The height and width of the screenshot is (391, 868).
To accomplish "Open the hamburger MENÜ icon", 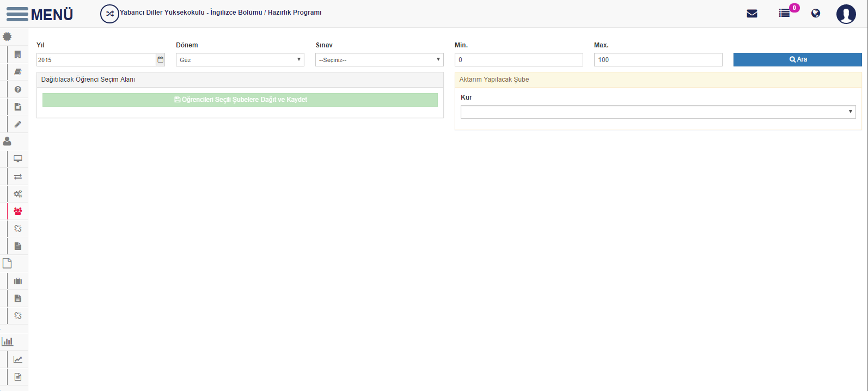I will (x=17, y=14).
